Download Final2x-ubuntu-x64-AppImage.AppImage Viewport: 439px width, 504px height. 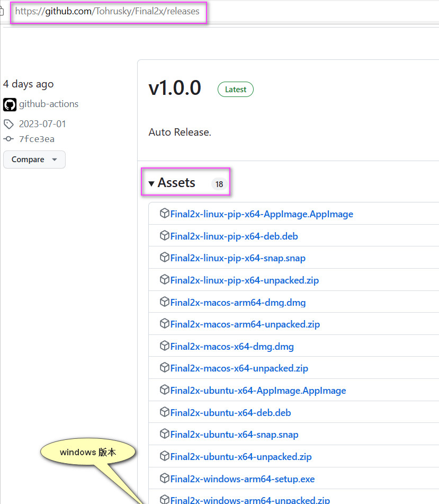[x=258, y=391]
